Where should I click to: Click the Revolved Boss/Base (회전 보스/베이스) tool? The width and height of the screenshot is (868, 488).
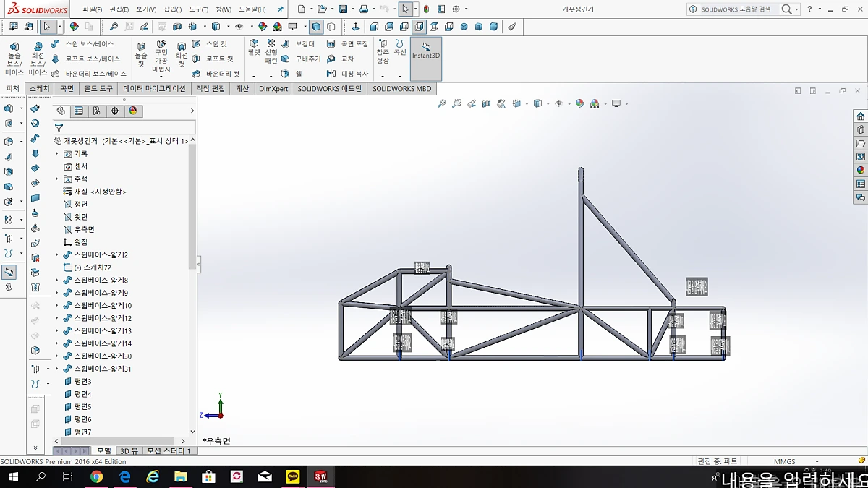tap(38, 59)
